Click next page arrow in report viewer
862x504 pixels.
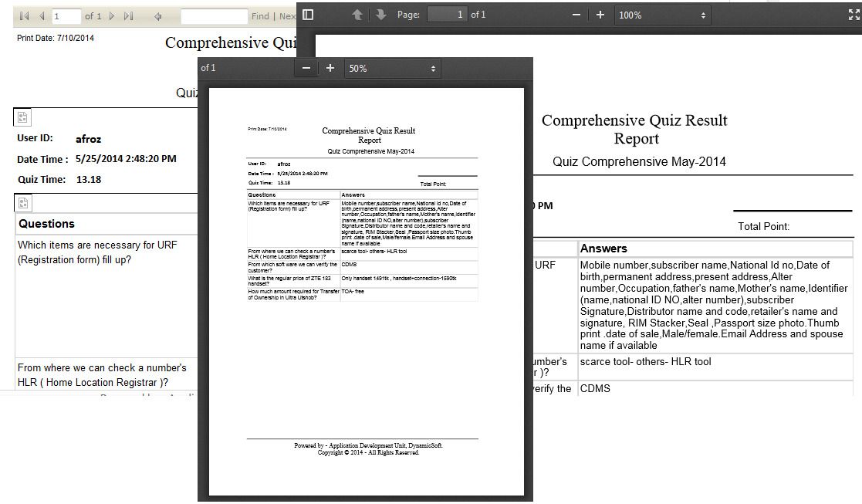tap(112, 16)
